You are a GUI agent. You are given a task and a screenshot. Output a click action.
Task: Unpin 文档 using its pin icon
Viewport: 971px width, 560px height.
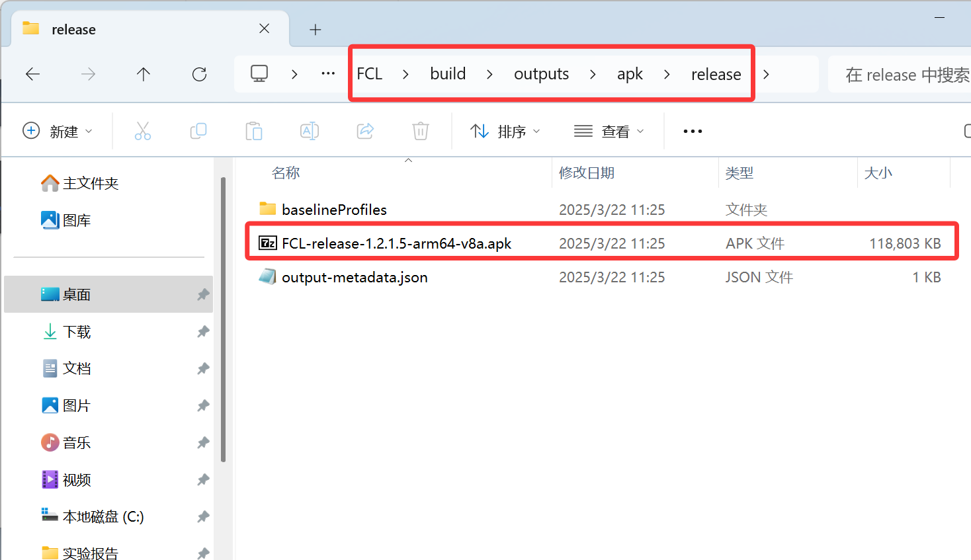click(x=203, y=368)
